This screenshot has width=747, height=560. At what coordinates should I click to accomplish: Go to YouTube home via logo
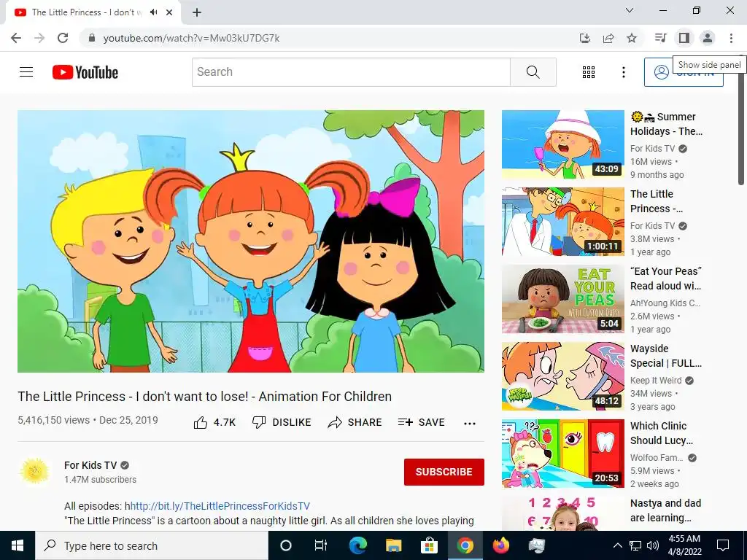(85, 72)
